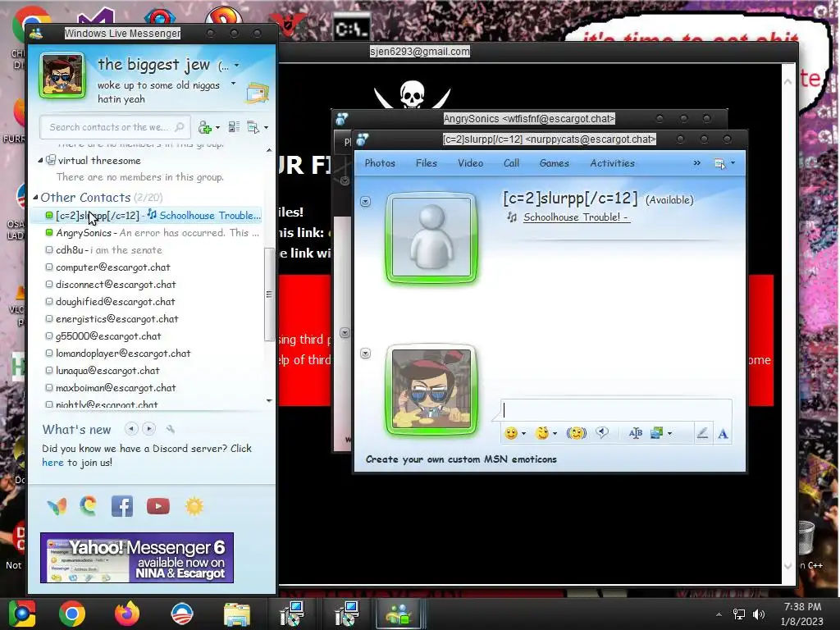Viewport: 840px width, 630px height.
Task: Click the blue letter A font icon in chat toolbar
Action: coord(723,433)
